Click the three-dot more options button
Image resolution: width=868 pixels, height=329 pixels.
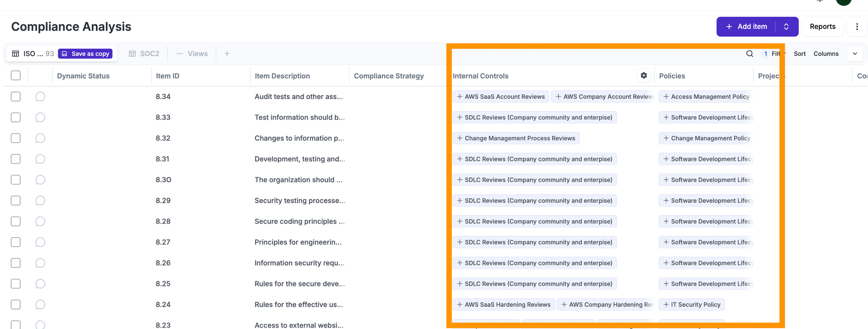tap(857, 27)
